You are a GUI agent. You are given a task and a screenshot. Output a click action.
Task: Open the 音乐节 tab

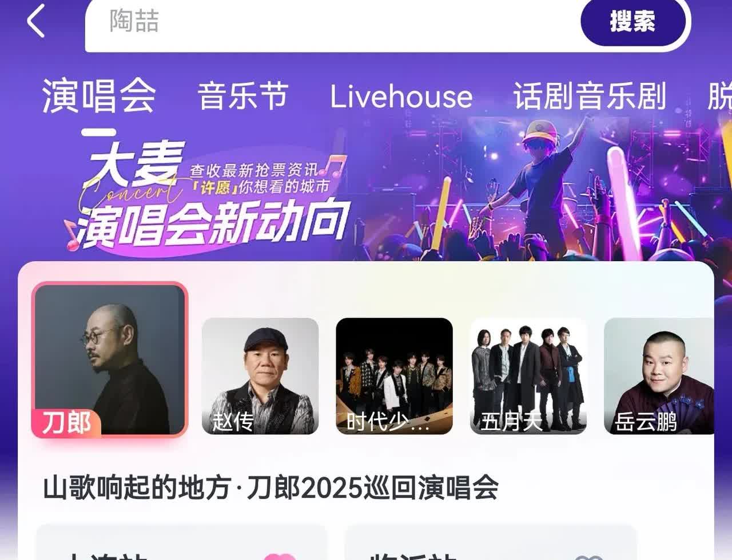[242, 95]
